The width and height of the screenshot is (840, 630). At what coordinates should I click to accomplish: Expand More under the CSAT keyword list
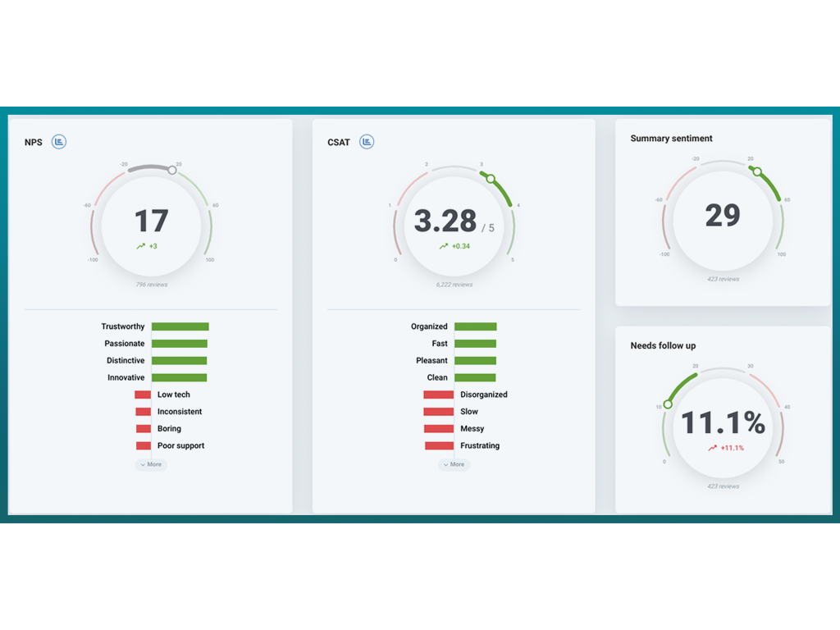point(454,464)
